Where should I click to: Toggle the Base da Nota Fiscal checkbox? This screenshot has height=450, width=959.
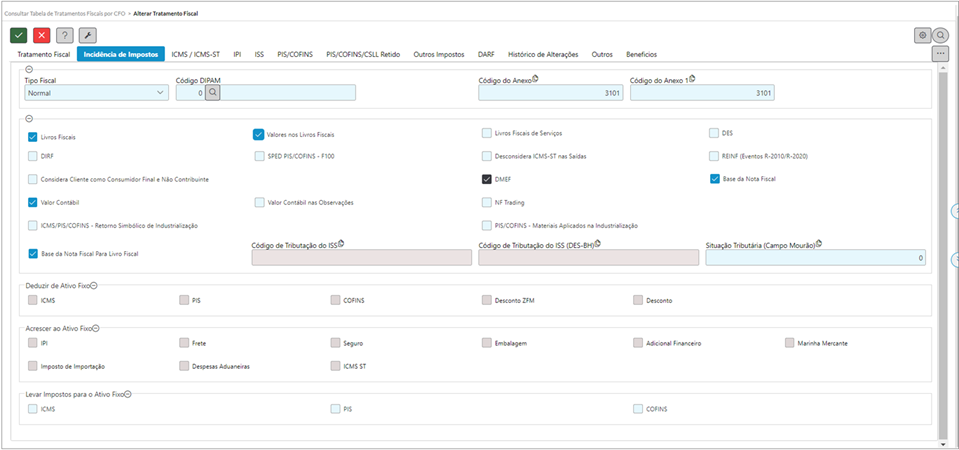[714, 179]
